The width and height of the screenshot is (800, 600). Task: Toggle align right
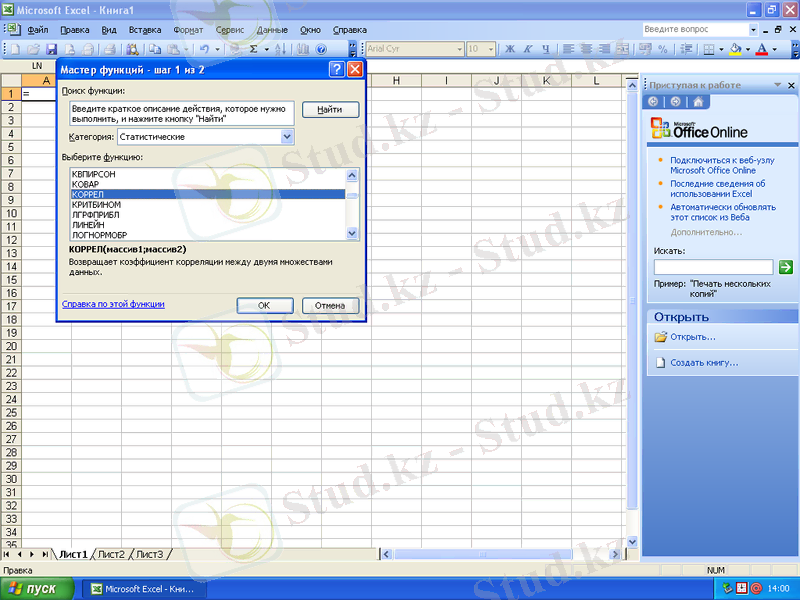tap(605, 49)
